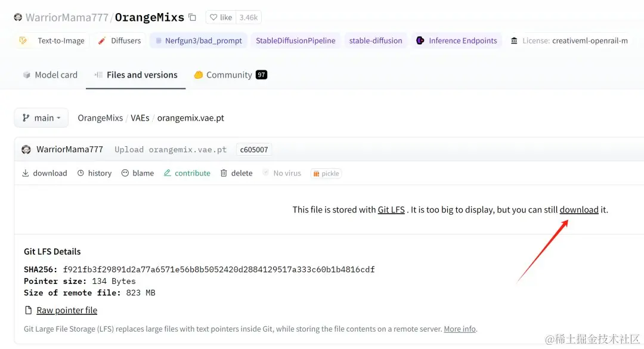This screenshot has width=644, height=349.
Task: Click the No virus checkmark icon
Action: click(266, 172)
